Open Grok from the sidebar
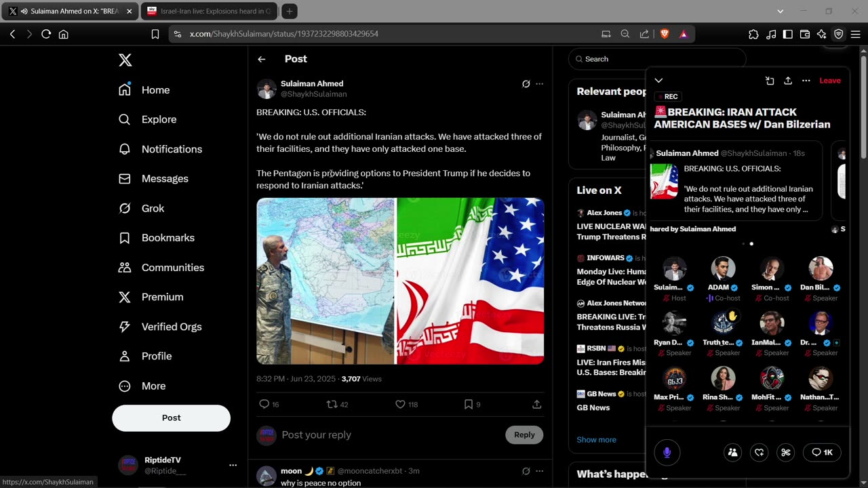The height and width of the screenshot is (488, 868). (x=141, y=208)
